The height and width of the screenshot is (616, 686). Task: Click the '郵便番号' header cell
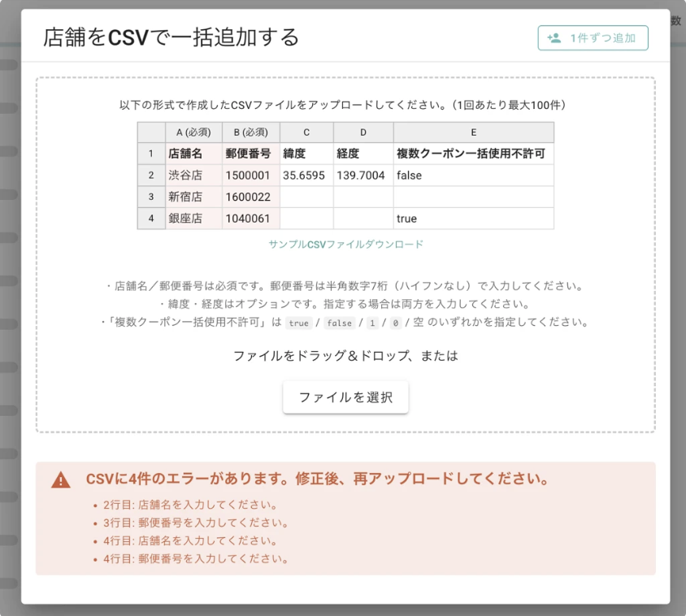(250, 154)
